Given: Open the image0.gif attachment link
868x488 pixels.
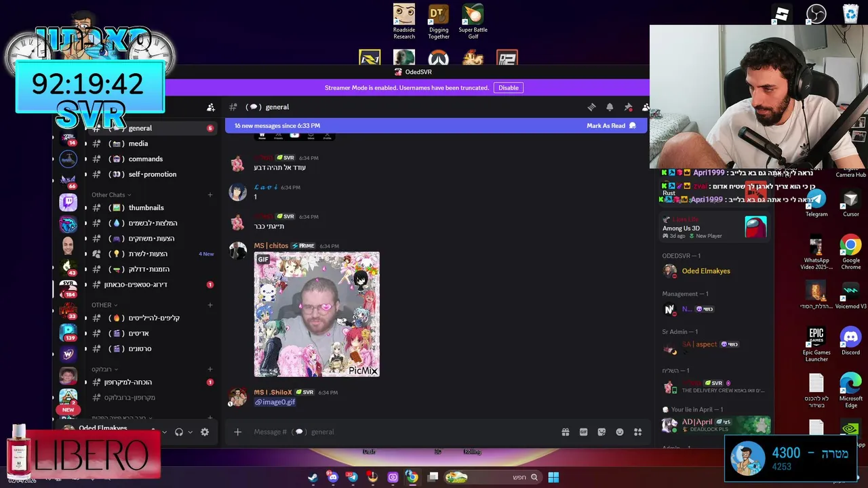Looking at the screenshot, I should (275, 403).
